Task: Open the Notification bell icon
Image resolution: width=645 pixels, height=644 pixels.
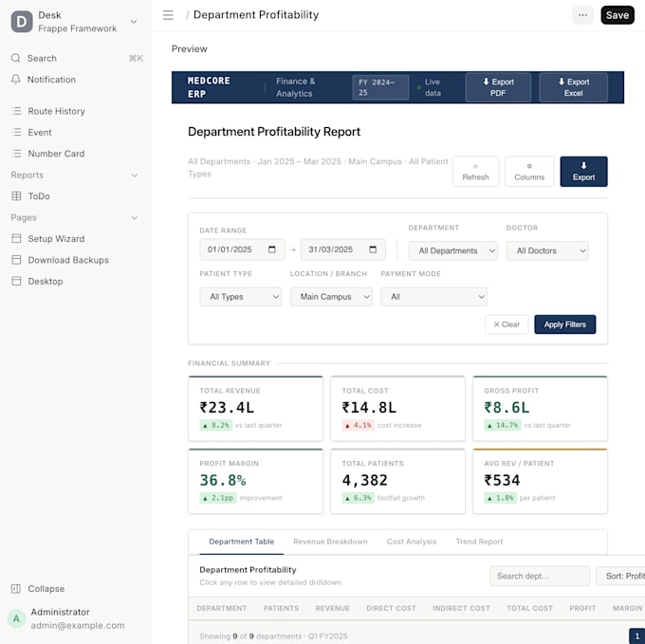Action: pos(15,80)
